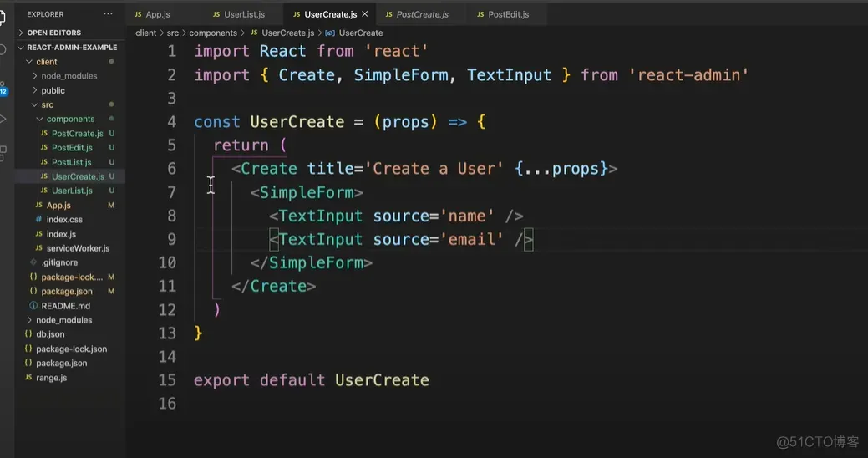Open UserList.js in the explorer tree
This screenshot has height=458, width=868.
72,191
